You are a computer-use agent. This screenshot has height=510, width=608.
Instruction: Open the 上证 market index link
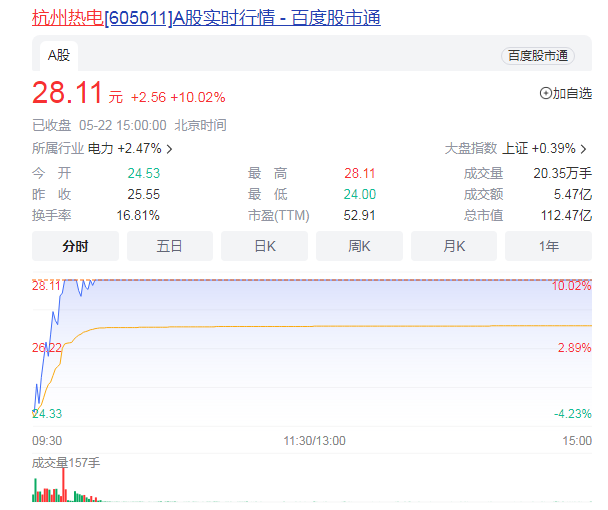tap(514, 148)
